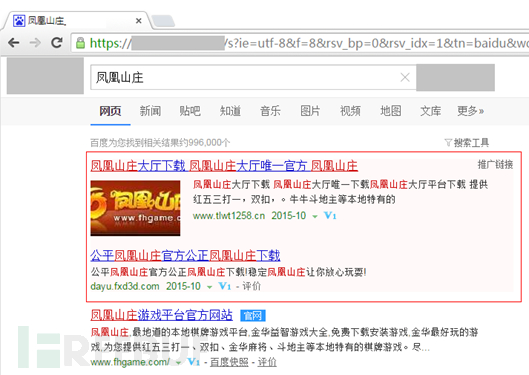Expand dropdown arrow after www.fhgame.com/

click(178, 363)
